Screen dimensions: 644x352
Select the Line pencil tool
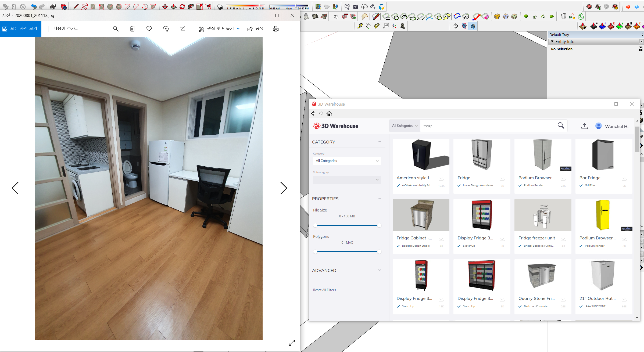(x=76, y=7)
